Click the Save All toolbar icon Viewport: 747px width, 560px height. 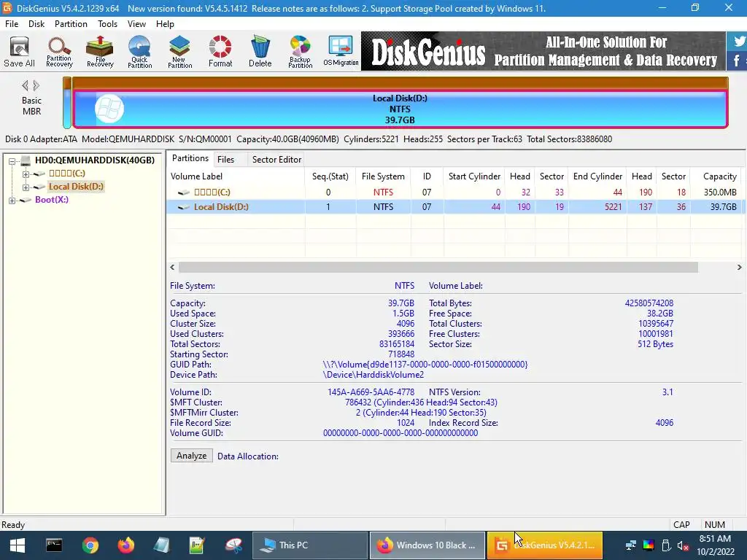[x=19, y=52]
